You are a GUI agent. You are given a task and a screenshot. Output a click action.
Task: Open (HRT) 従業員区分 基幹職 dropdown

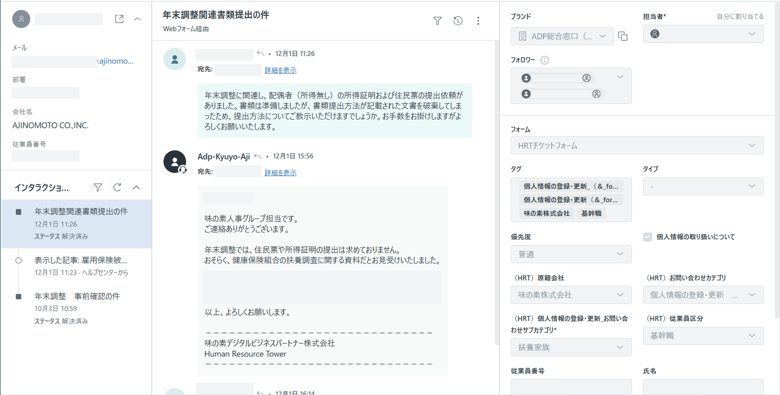(703, 336)
